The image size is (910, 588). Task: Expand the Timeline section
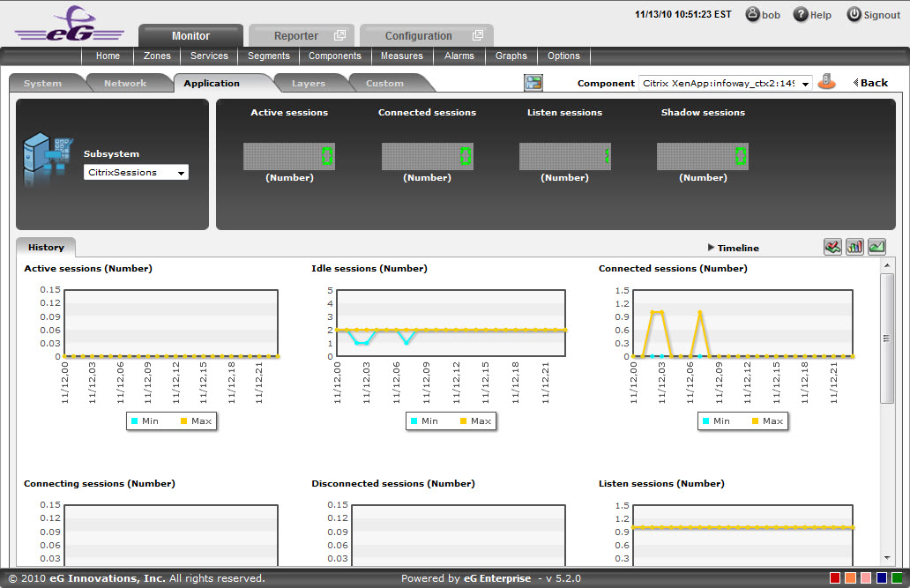click(733, 248)
